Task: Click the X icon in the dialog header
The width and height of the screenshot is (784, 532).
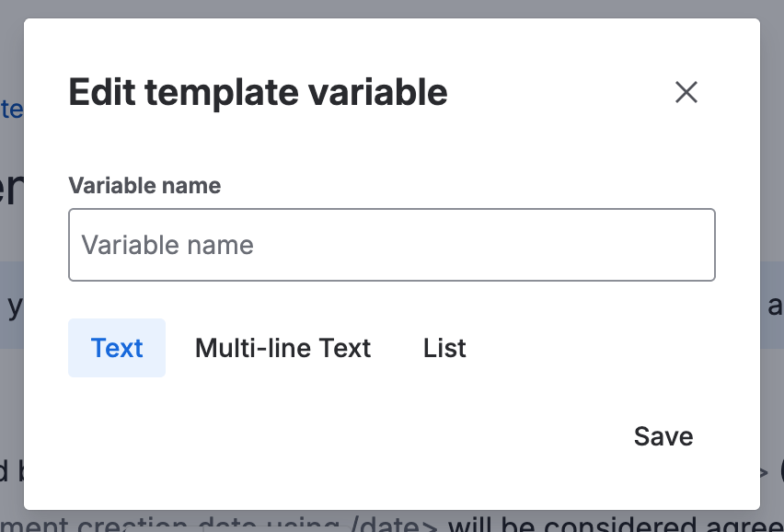Action: [686, 92]
